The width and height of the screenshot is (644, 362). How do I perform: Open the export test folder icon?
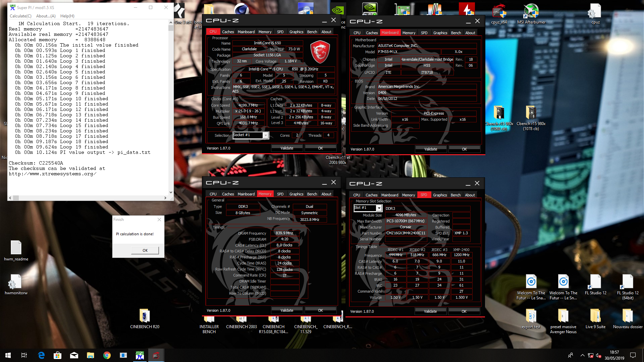pos(531,318)
